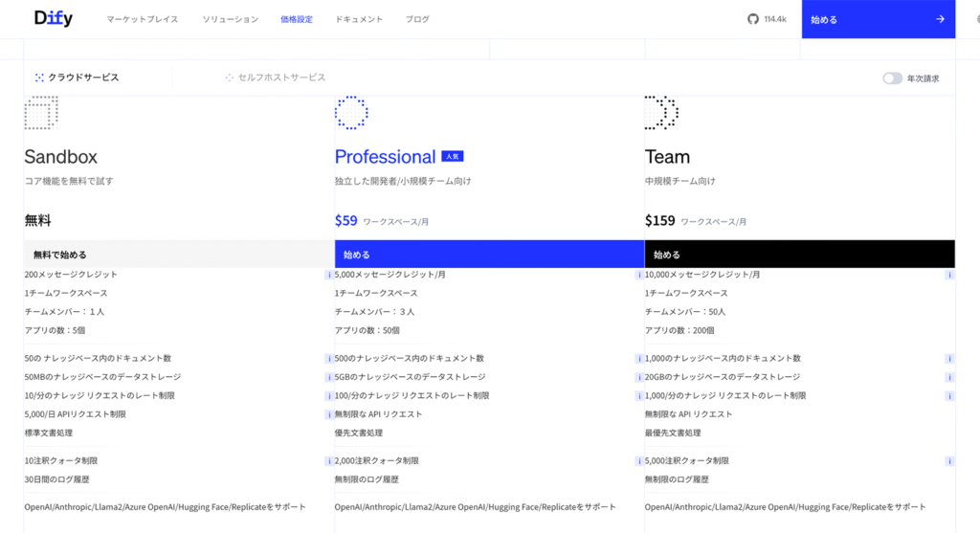Click info icon for 100/分のナレッジ リクエスト row

pyautogui.click(x=638, y=396)
